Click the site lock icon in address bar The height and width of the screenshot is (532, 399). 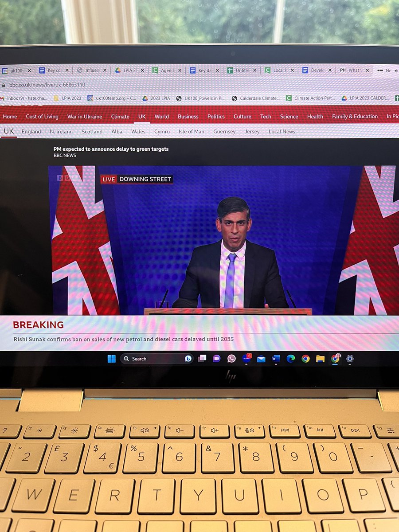4,85
